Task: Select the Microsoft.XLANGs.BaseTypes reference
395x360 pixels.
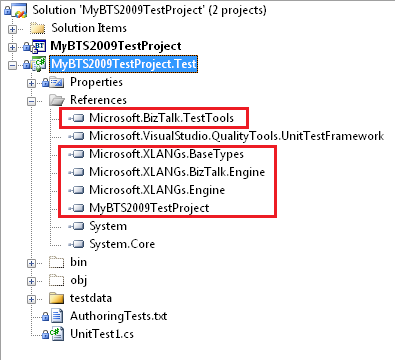Action: (166, 154)
